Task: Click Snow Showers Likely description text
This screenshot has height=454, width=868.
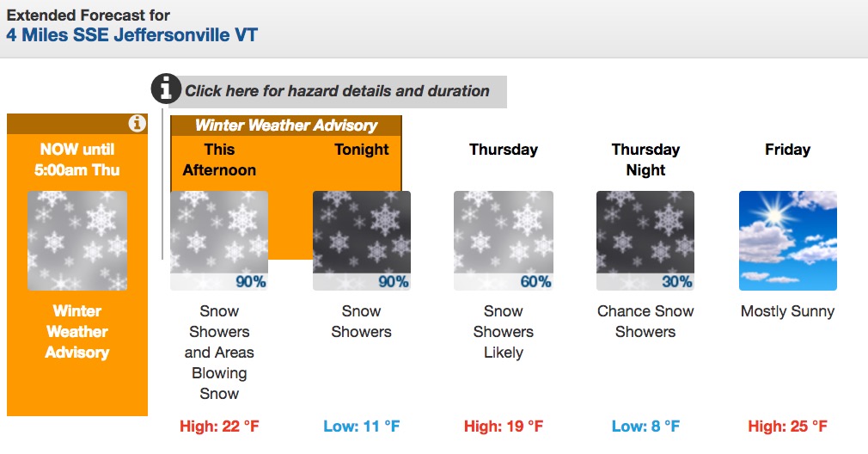Action: pos(504,332)
